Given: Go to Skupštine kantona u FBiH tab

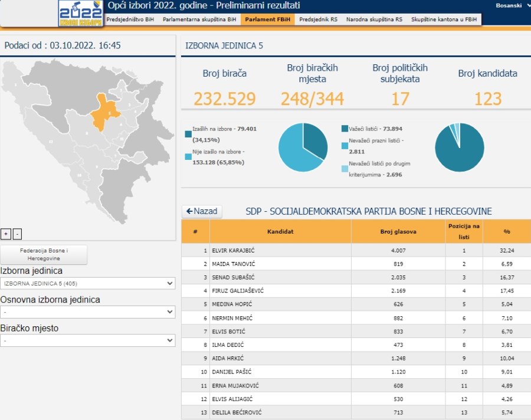Looking at the screenshot, I should pyautogui.click(x=444, y=19).
